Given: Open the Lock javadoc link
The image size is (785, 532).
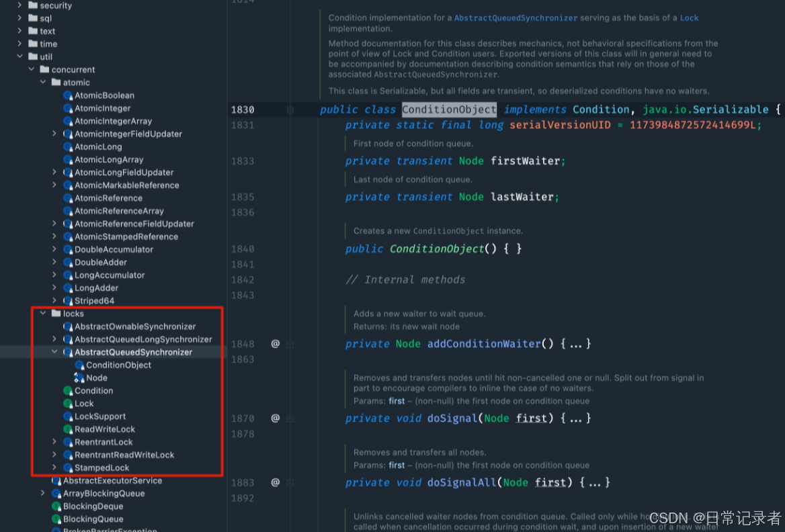Looking at the screenshot, I should (688, 18).
